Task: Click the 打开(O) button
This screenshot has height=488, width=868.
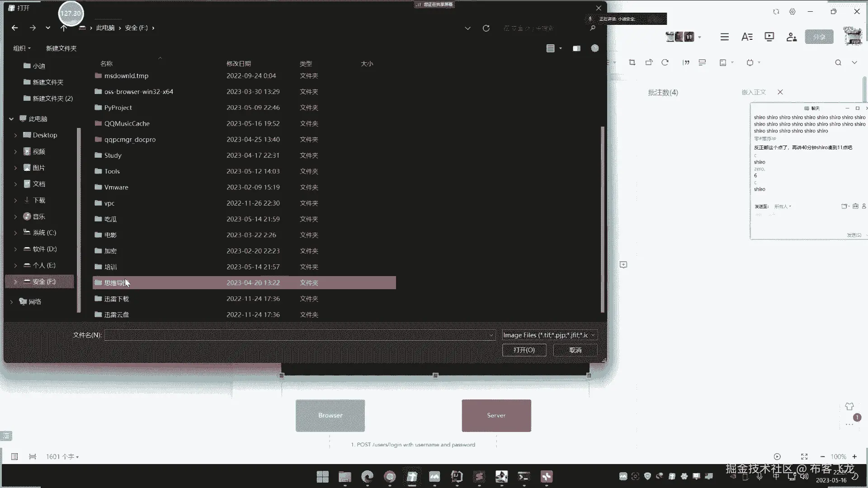Action: point(524,350)
